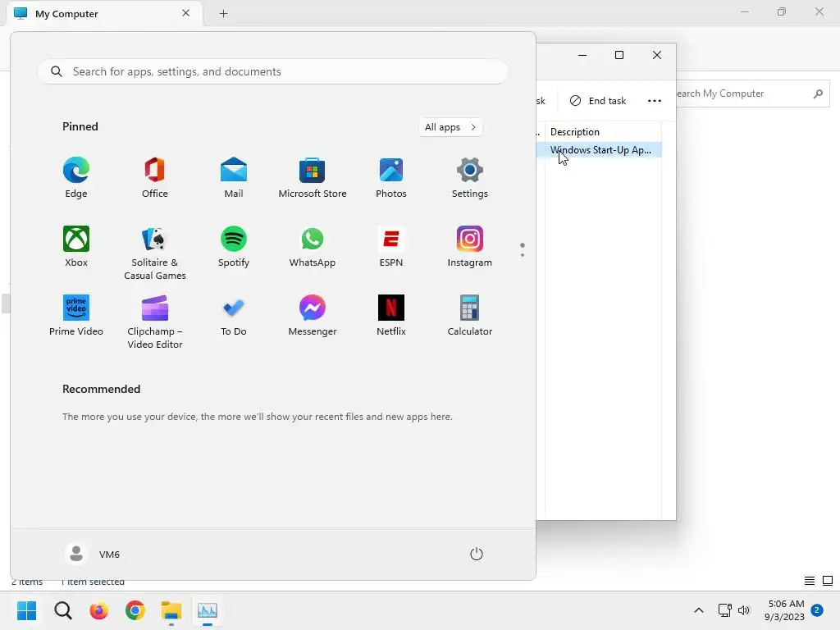Open taskbar Search
The height and width of the screenshot is (630, 840).
[x=63, y=610]
